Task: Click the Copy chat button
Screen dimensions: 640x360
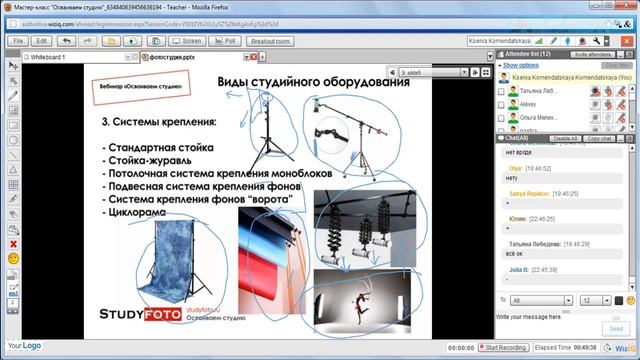Action: click(x=599, y=139)
